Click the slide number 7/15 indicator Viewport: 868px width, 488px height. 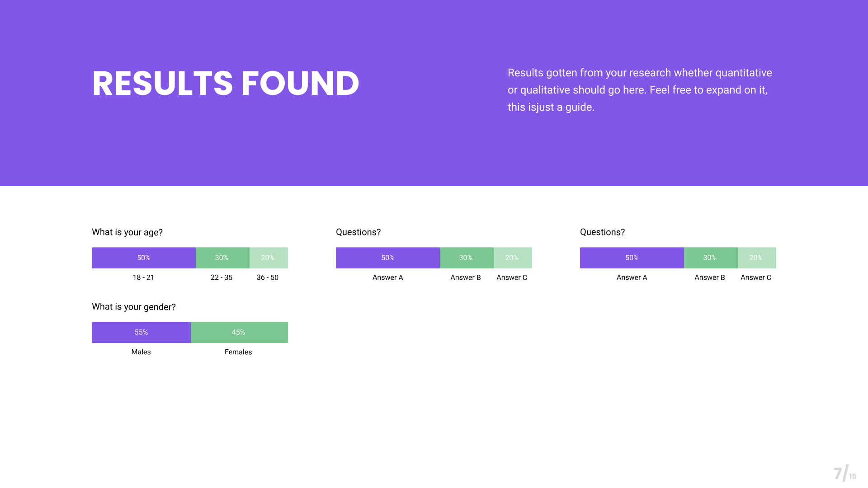(x=844, y=474)
